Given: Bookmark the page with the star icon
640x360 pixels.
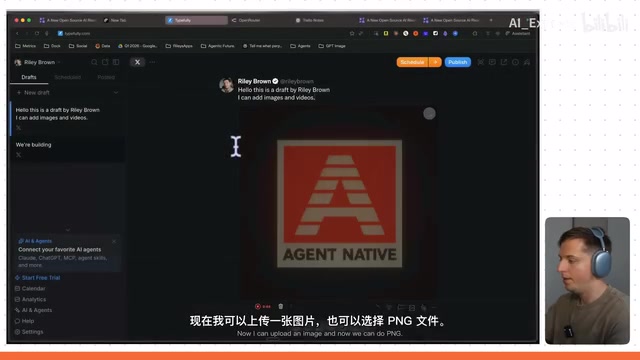Looking at the screenshot, I should [352, 33].
